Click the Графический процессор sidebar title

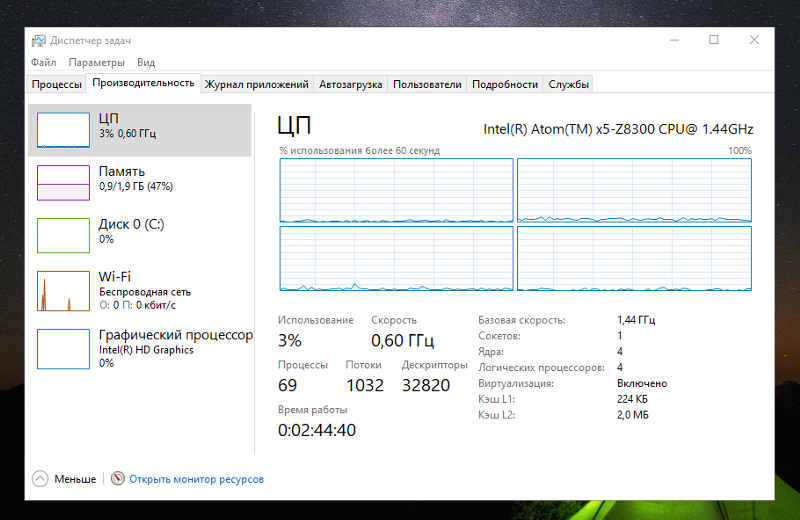click(176, 335)
